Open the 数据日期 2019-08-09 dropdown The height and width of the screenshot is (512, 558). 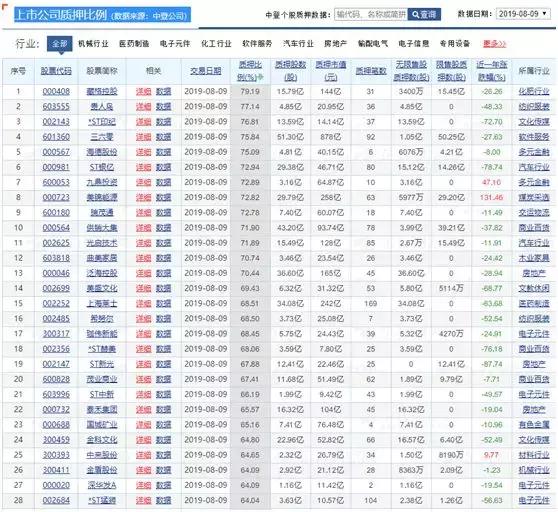point(523,14)
